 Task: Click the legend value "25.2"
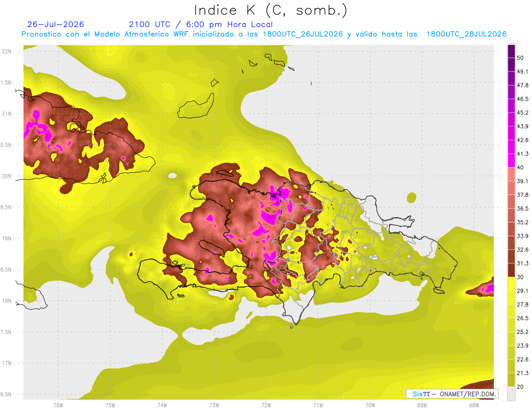[x=523, y=332]
